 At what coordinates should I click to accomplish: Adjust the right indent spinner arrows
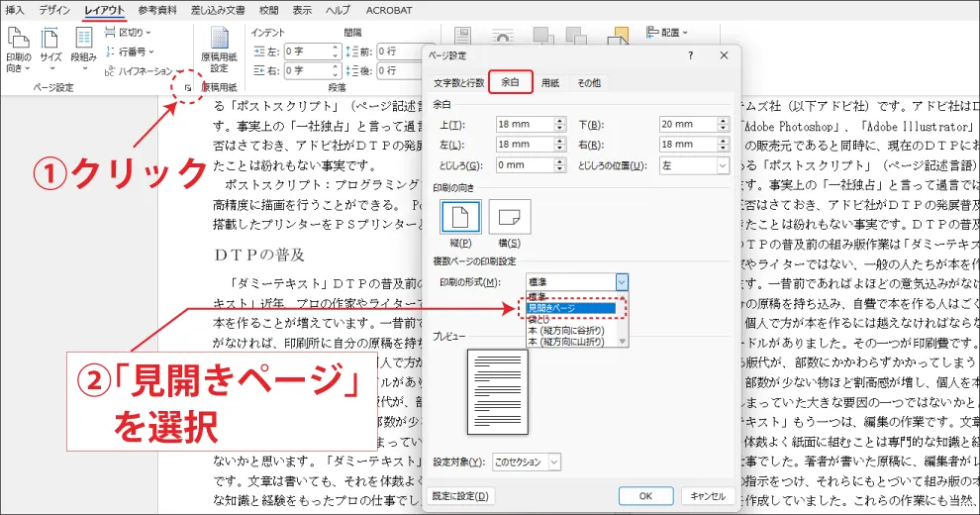coord(336,70)
